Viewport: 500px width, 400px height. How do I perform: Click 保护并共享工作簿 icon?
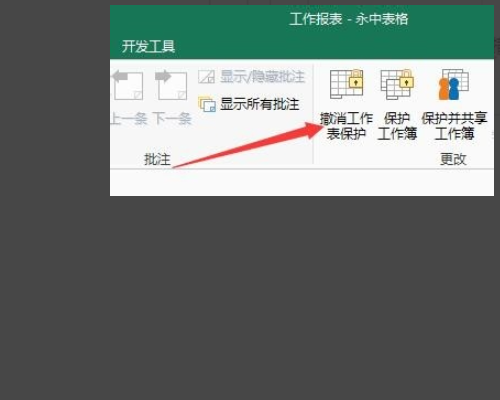click(454, 85)
